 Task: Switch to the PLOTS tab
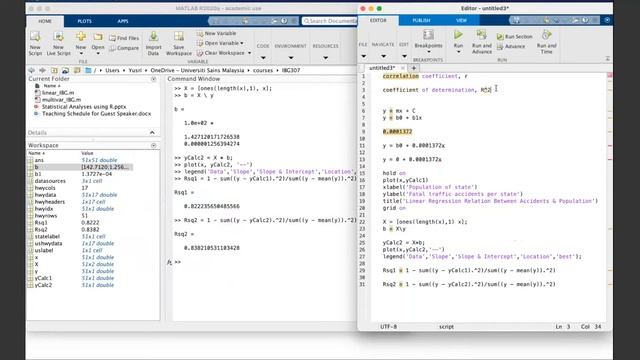[84, 21]
